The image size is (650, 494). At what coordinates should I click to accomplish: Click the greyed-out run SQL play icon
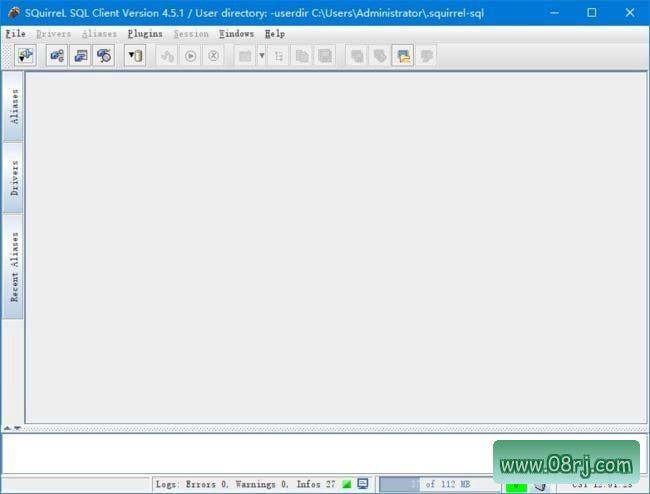click(191, 56)
